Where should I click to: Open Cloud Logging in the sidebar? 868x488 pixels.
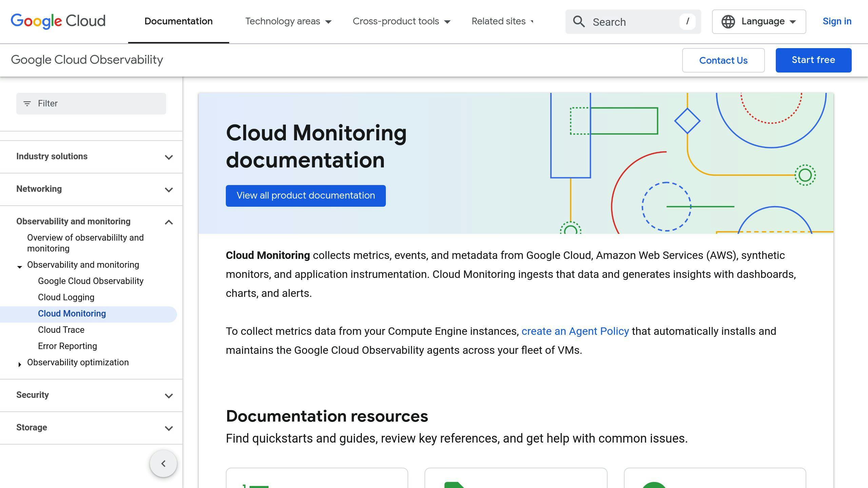pos(66,297)
